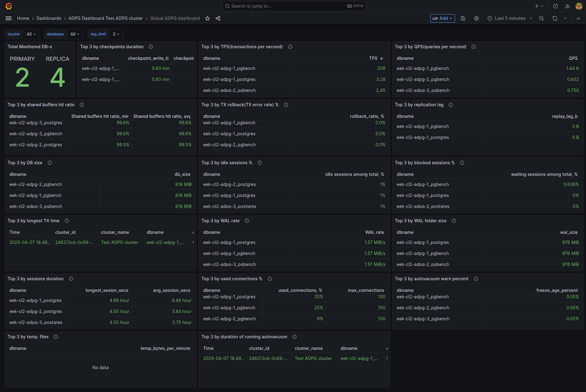Click Total Monitored DB-s panel title
The height and width of the screenshot is (392, 586).
tap(30, 47)
